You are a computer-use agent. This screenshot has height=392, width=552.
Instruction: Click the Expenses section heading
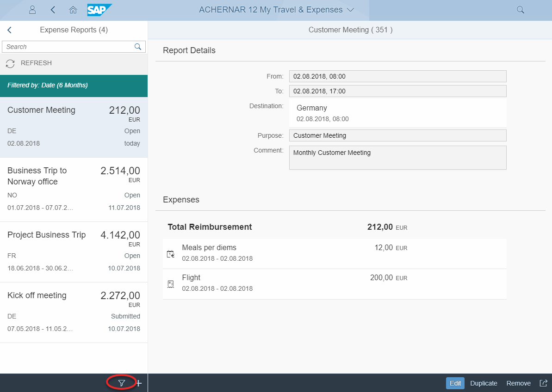coord(181,200)
